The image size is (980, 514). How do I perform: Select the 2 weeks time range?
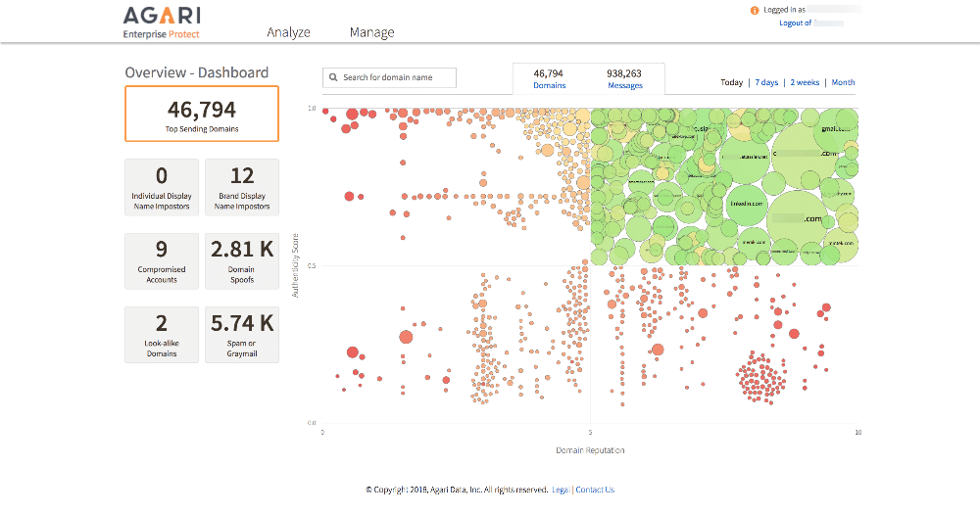click(x=805, y=82)
